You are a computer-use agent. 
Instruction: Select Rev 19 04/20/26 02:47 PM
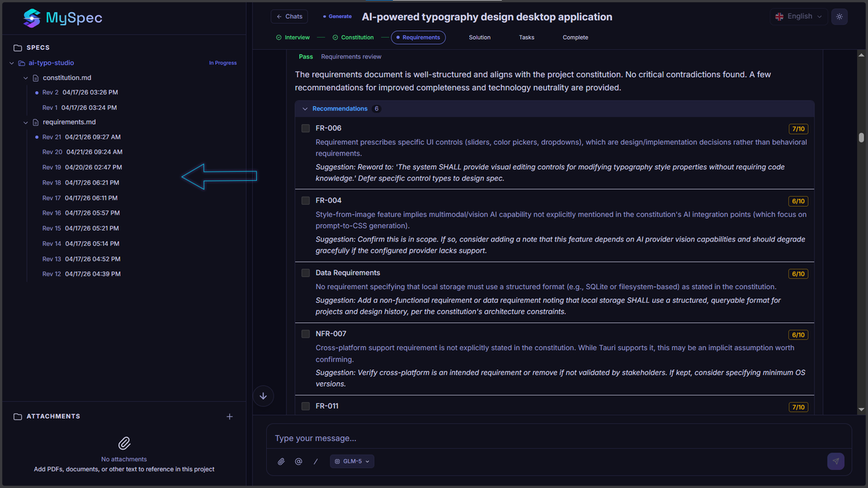pos(82,167)
